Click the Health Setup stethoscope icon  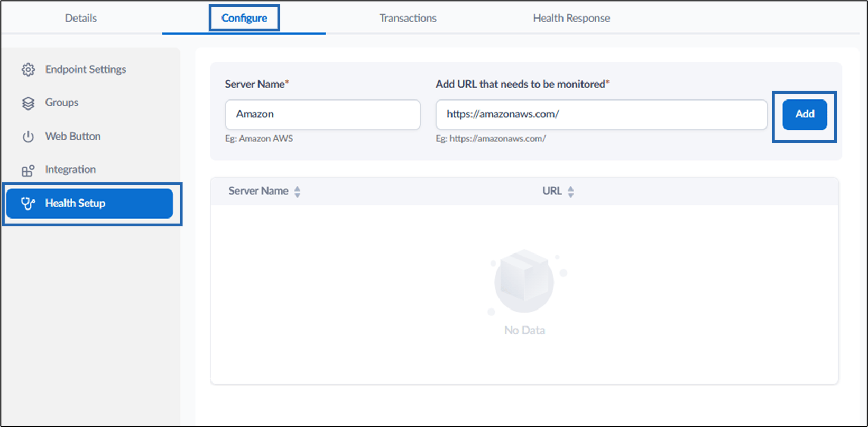pyautogui.click(x=28, y=203)
